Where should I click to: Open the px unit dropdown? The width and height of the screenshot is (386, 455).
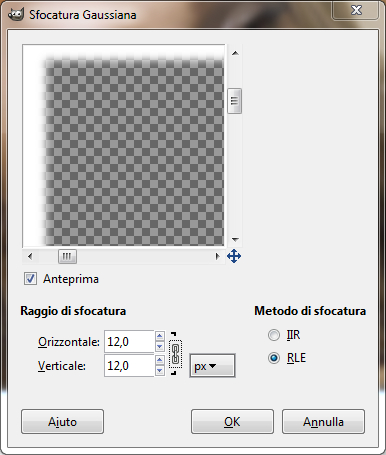coord(212,366)
